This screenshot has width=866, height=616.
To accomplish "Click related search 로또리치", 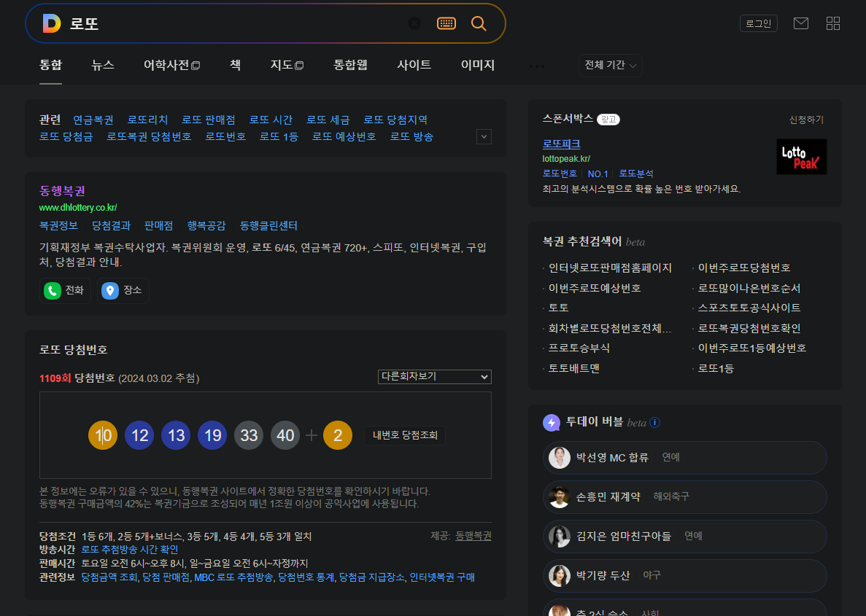I will [x=147, y=120].
